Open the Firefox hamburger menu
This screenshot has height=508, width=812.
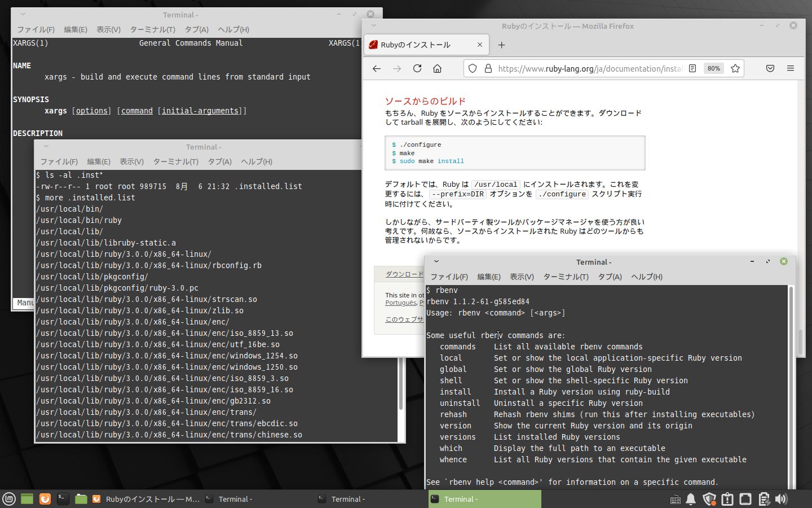pyautogui.click(x=790, y=68)
